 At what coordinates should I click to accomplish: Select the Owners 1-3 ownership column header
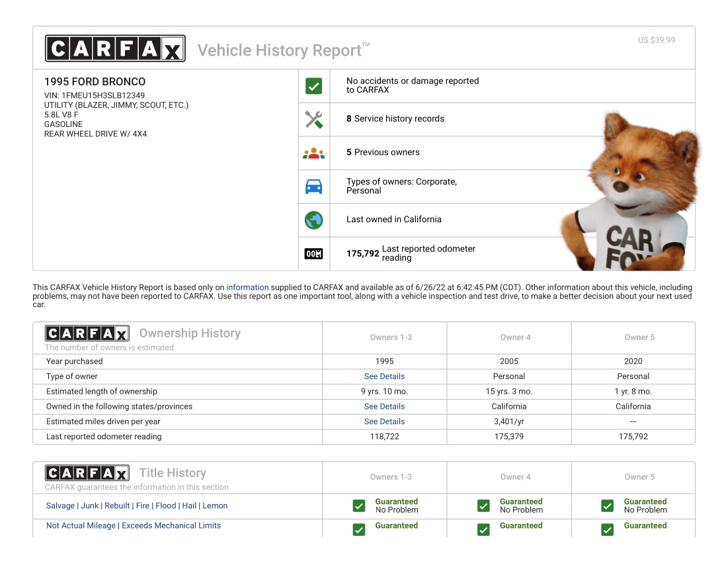coord(391,337)
